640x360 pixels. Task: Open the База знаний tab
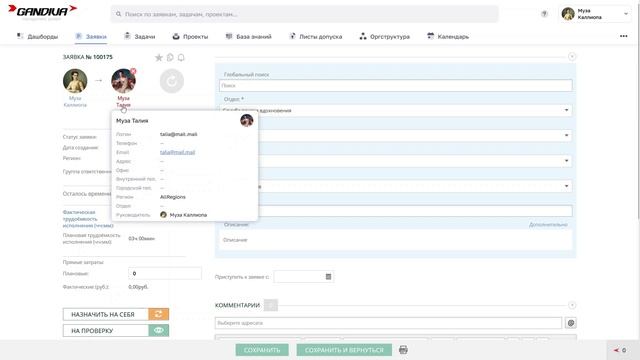coord(249,36)
